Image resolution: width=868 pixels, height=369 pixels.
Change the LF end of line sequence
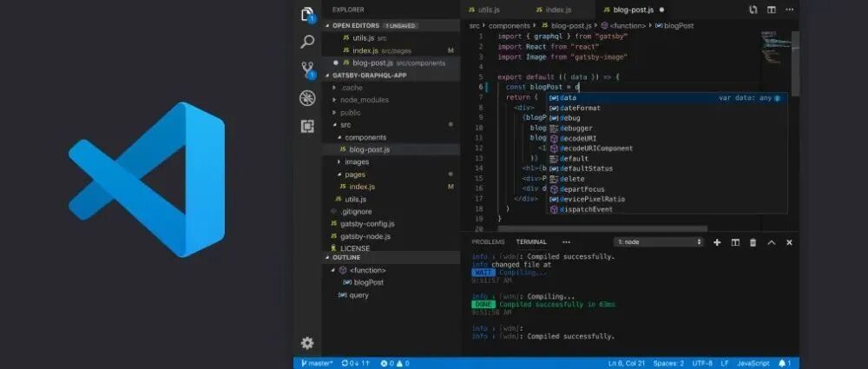point(724,364)
